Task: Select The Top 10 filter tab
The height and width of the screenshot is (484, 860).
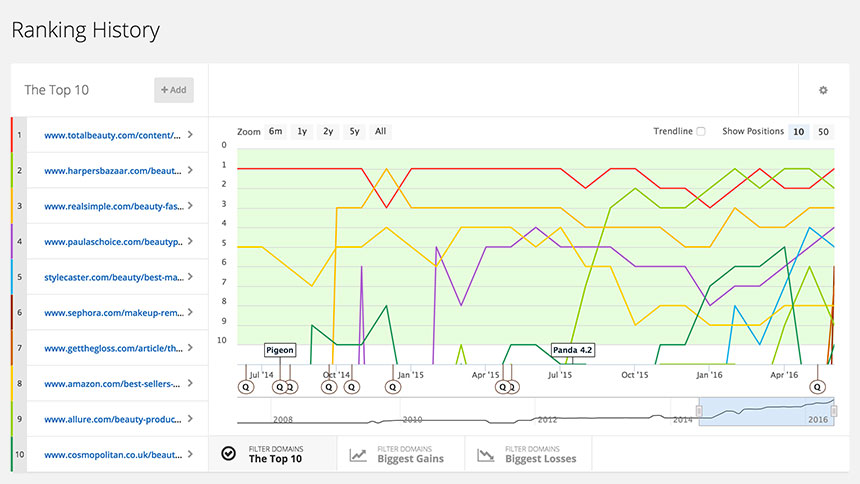Action: [x=273, y=454]
